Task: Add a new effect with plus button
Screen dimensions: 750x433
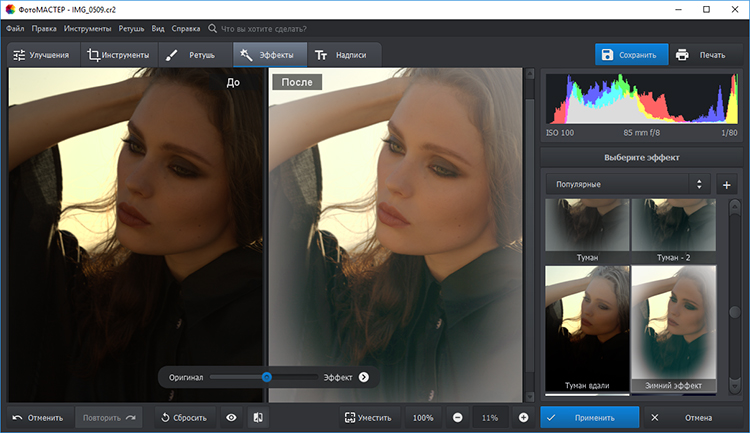Action: click(x=727, y=184)
